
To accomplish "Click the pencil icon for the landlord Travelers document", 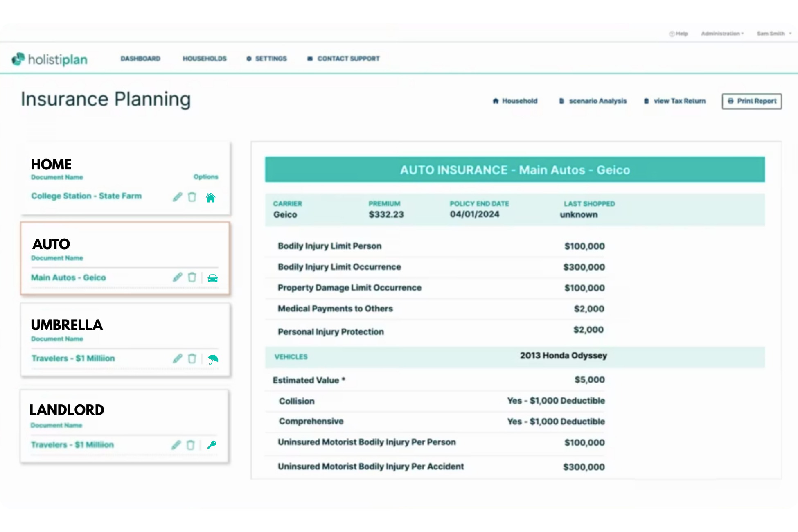I will [x=176, y=445].
